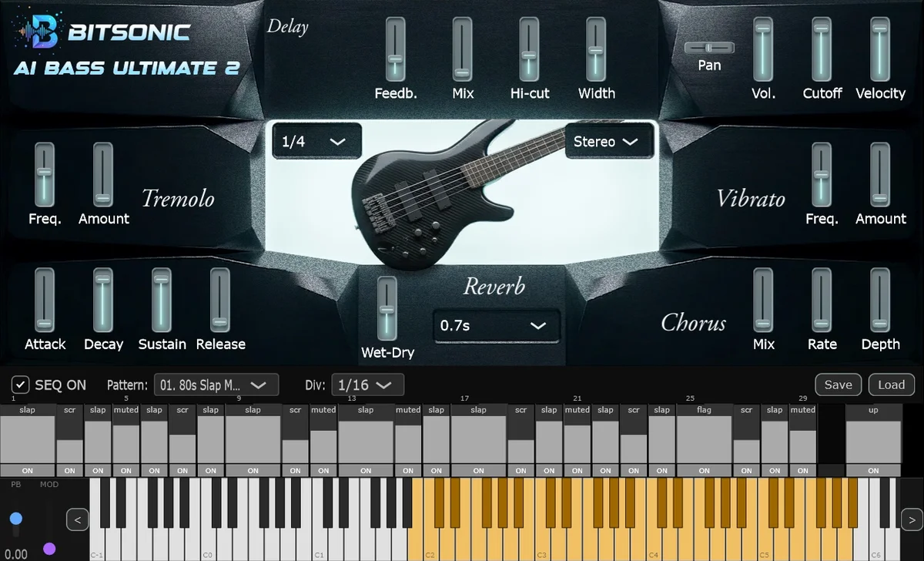Screen dimensions: 924x561
Task: Toggle ON under muted step at marker 5
Action: point(126,470)
